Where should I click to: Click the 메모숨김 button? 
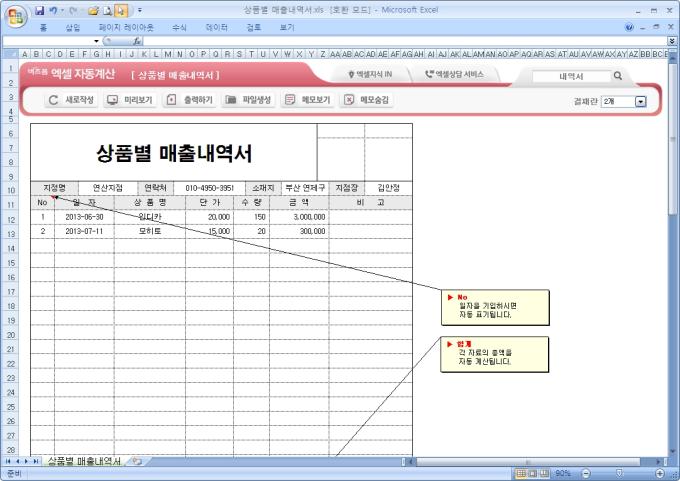(366, 100)
